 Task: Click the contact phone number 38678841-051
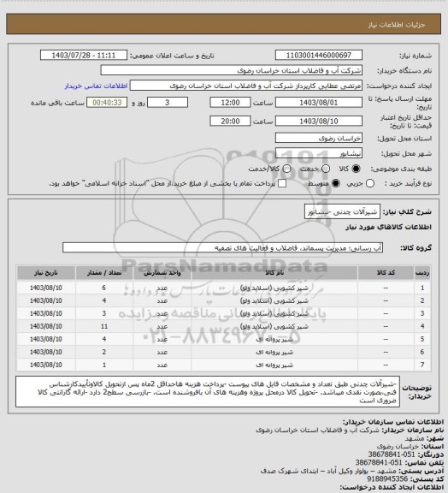[379, 462]
